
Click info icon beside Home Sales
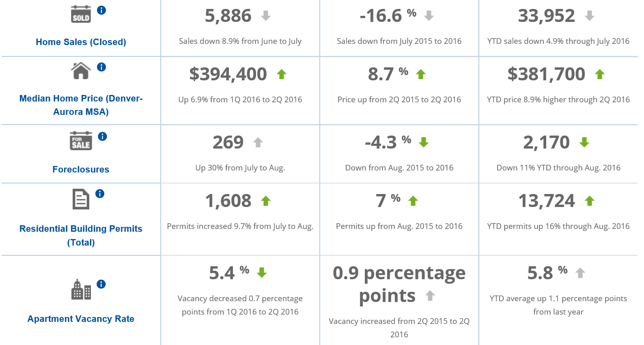pyautogui.click(x=101, y=11)
